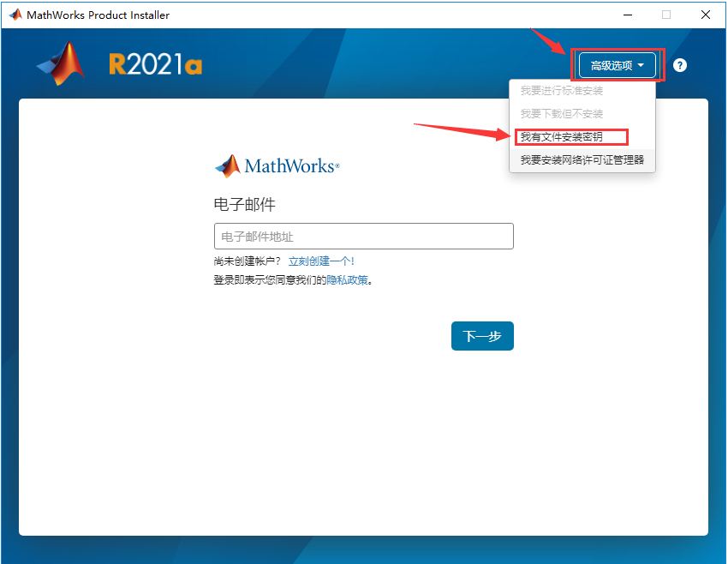Open the help question mark icon

coord(680,65)
